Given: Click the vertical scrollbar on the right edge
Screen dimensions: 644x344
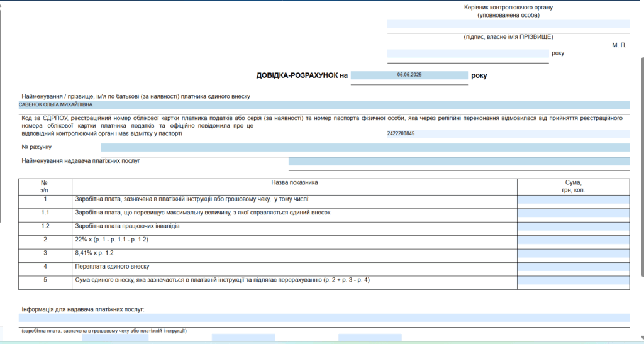Looking at the screenshot, I should 642,166.
